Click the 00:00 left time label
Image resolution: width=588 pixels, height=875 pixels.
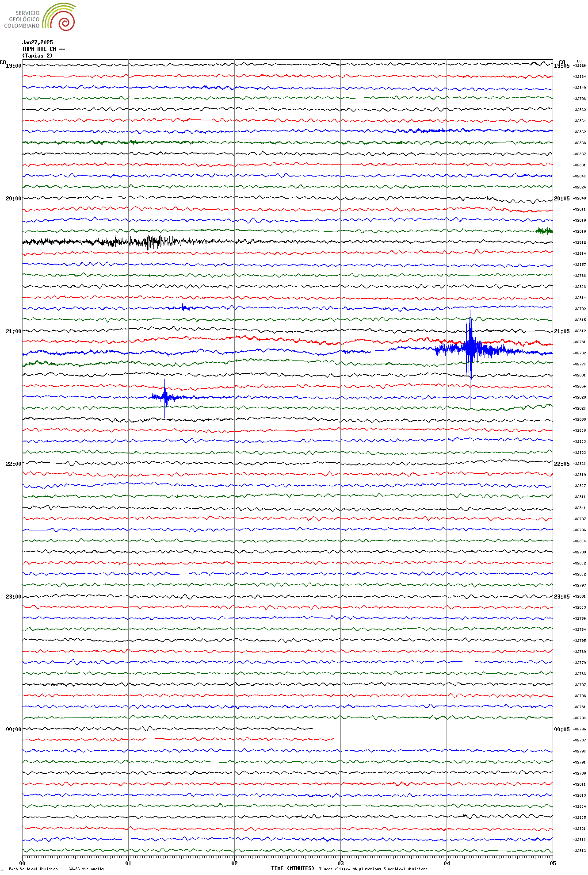click(x=13, y=729)
